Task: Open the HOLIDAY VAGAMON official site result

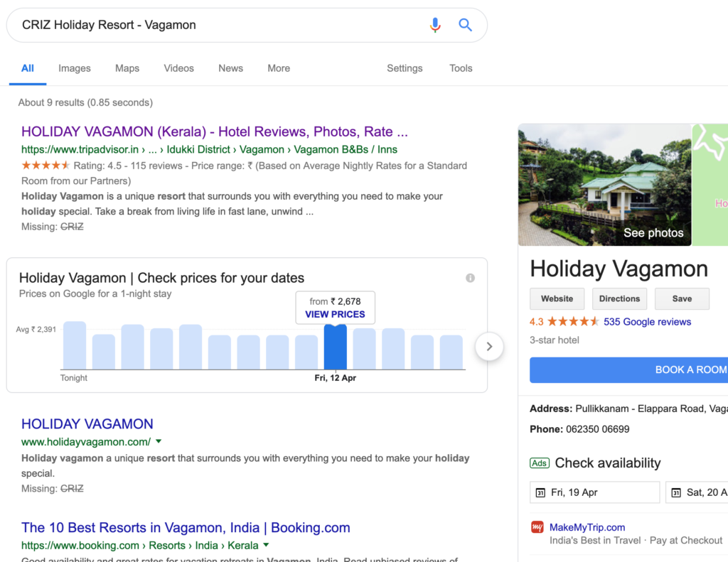Action: click(87, 423)
